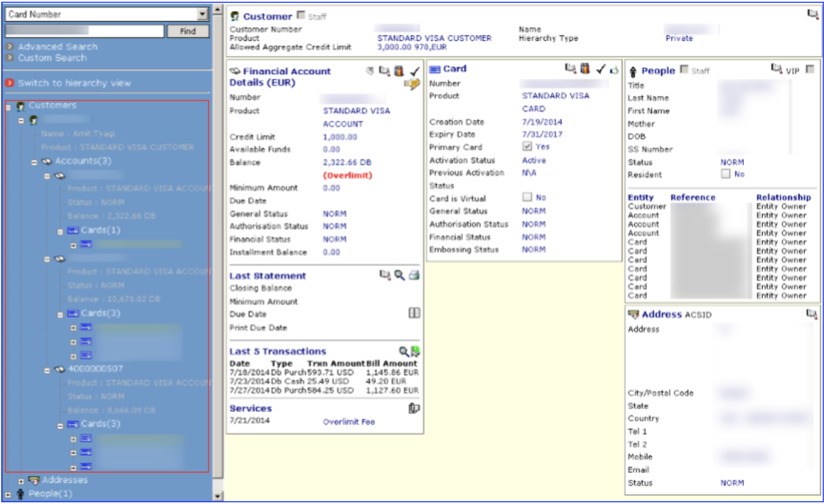
Task: Click tree row 'Balance : 8,666.09 DB'
Action: (112, 410)
